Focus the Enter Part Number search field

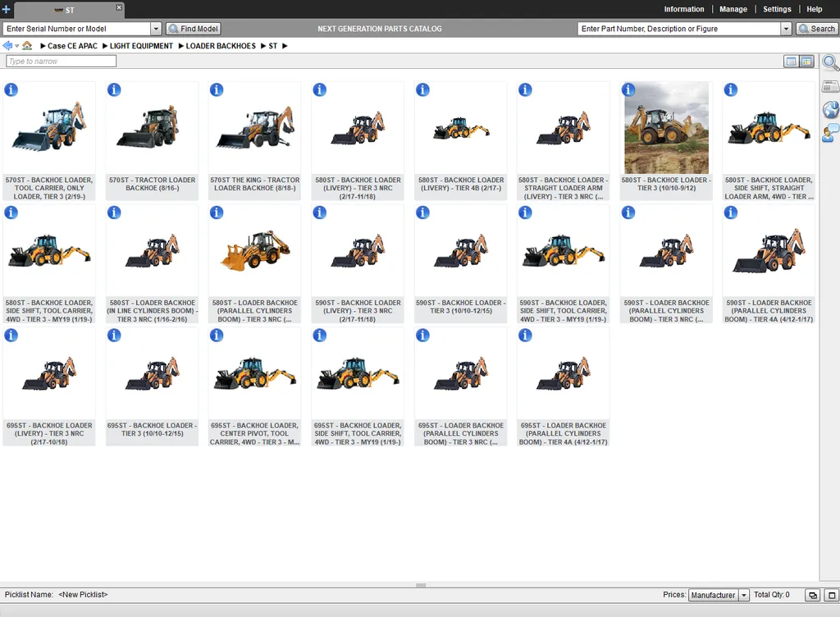click(679, 29)
